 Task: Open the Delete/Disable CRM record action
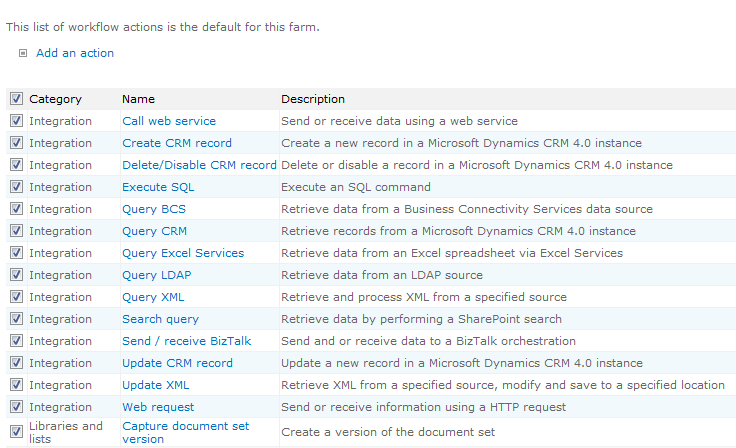(199, 165)
